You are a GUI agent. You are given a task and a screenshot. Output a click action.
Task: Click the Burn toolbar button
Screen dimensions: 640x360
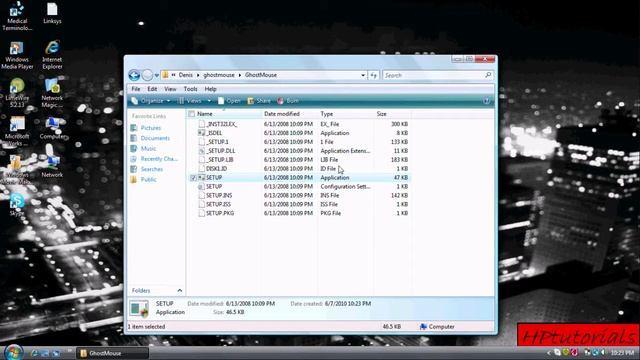[x=288, y=101]
